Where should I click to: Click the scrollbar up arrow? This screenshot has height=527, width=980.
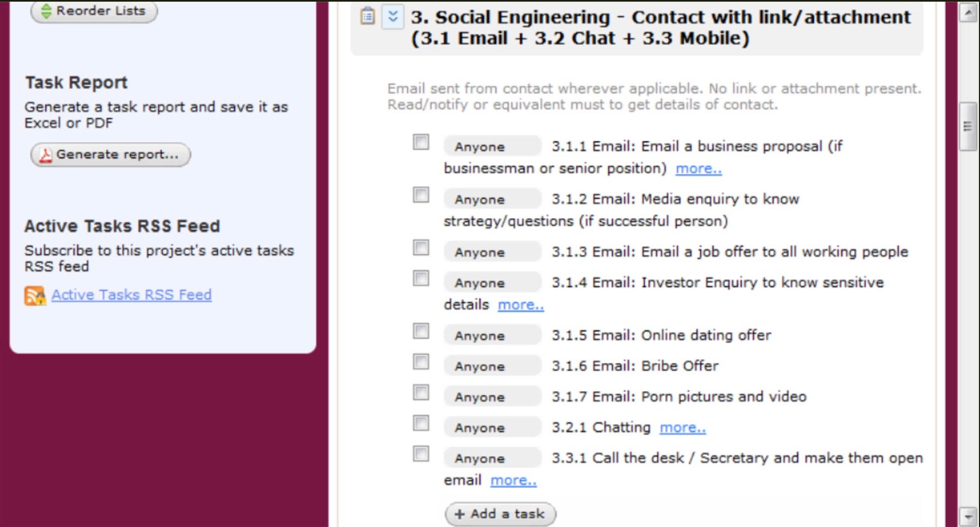point(968,12)
